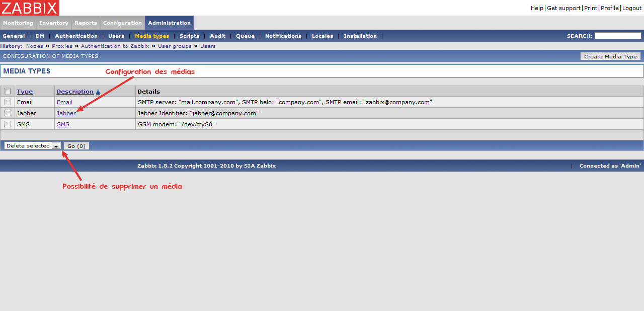Open the Administration tab

coord(169,23)
